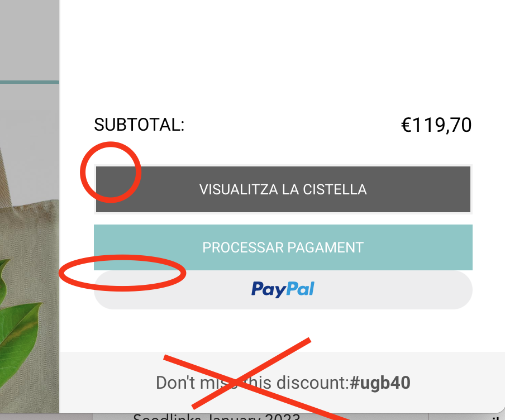505x420 pixels.
Task: Click the red ellipse beside the PayPal button
Action: click(122, 273)
